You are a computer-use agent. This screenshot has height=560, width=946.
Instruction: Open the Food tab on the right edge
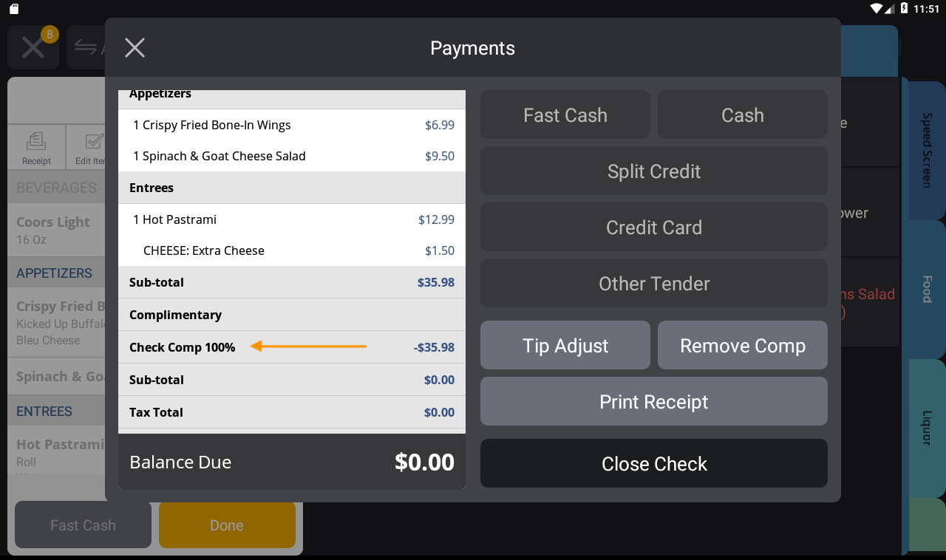926,291
